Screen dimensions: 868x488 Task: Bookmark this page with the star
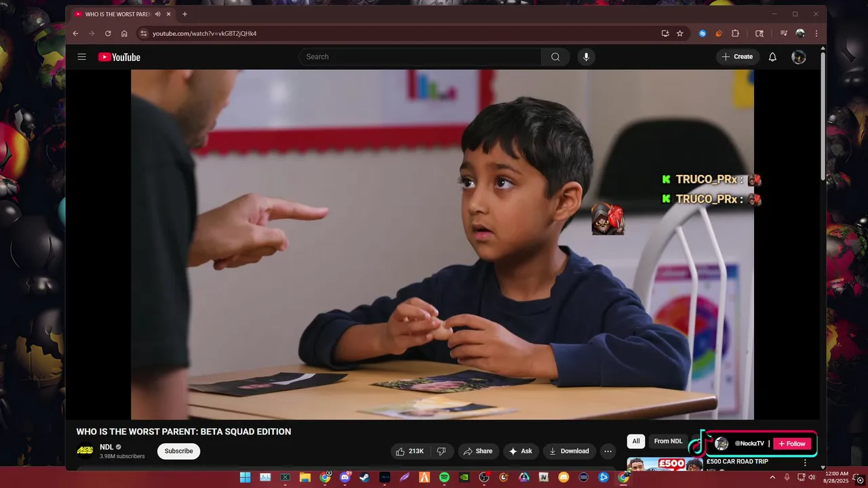pos(679,33)
